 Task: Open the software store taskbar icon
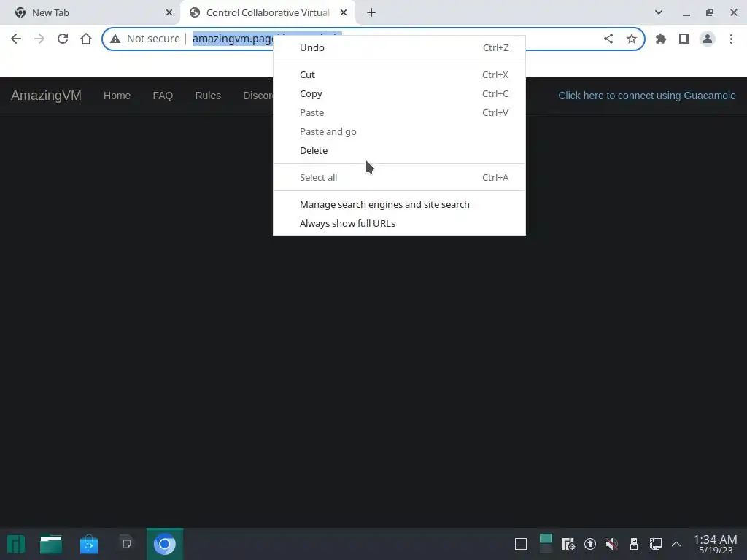coord(88,544)
